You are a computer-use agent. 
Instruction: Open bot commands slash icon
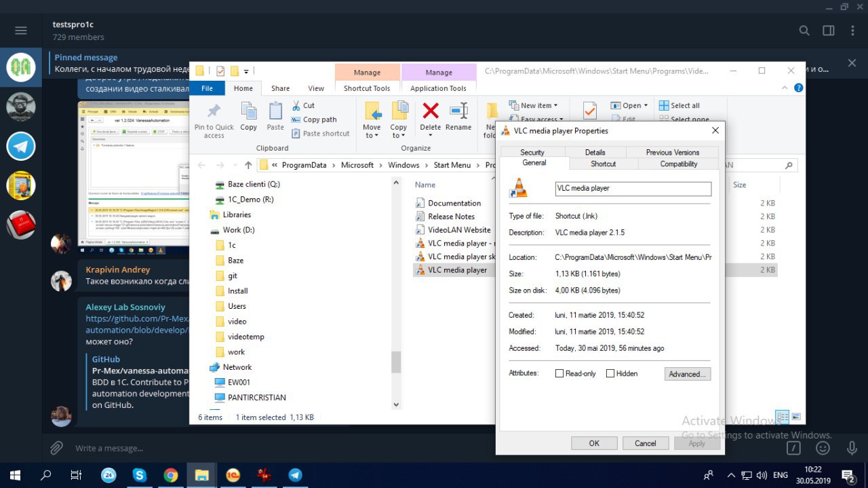[793, 448]
